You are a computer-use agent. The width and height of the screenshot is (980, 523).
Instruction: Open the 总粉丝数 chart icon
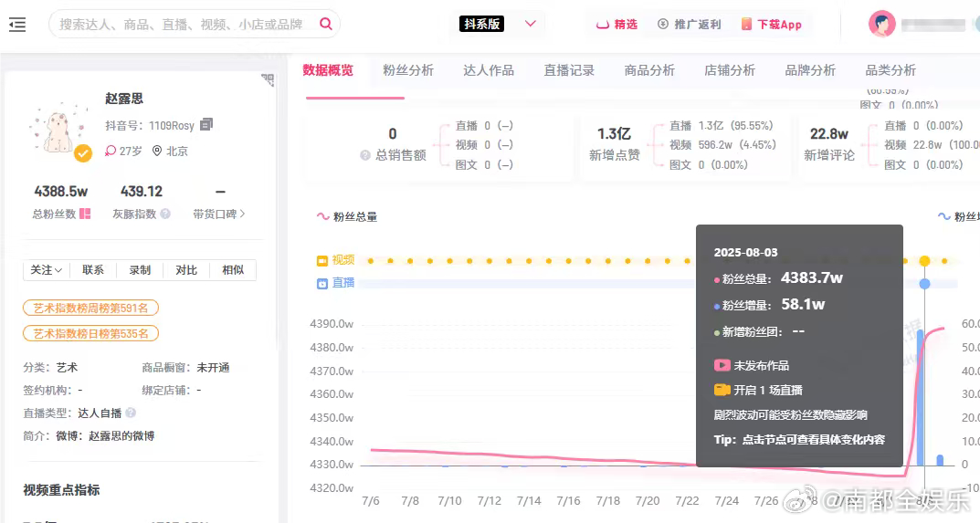(85, 214)
